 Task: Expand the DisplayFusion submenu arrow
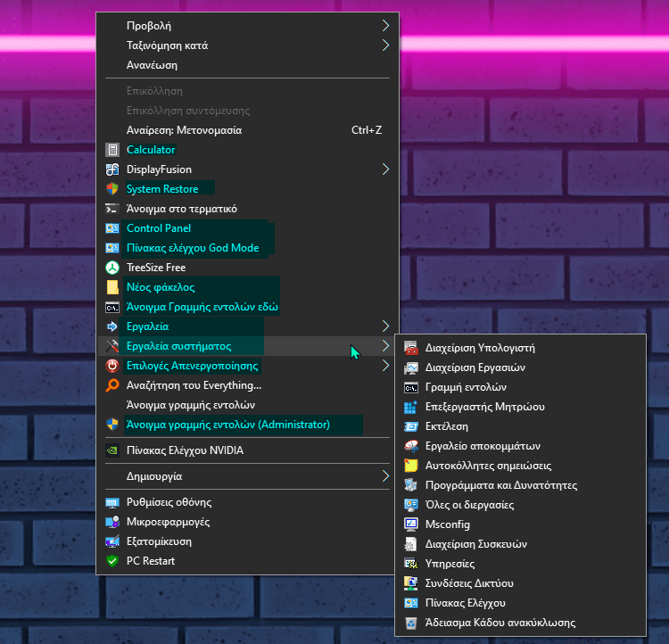click(x=385, y=169)
